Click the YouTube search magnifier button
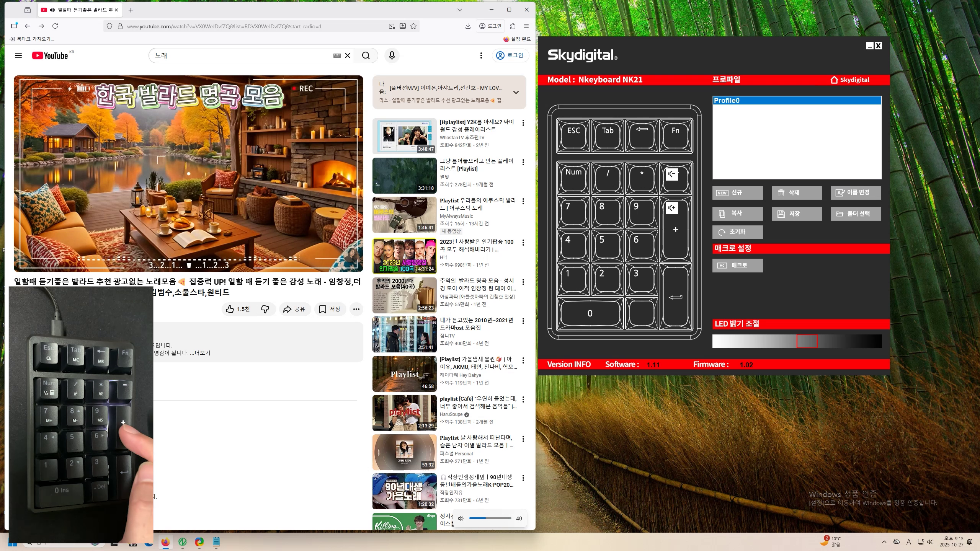This screenshot has width=980, height=551. [366, 55]
